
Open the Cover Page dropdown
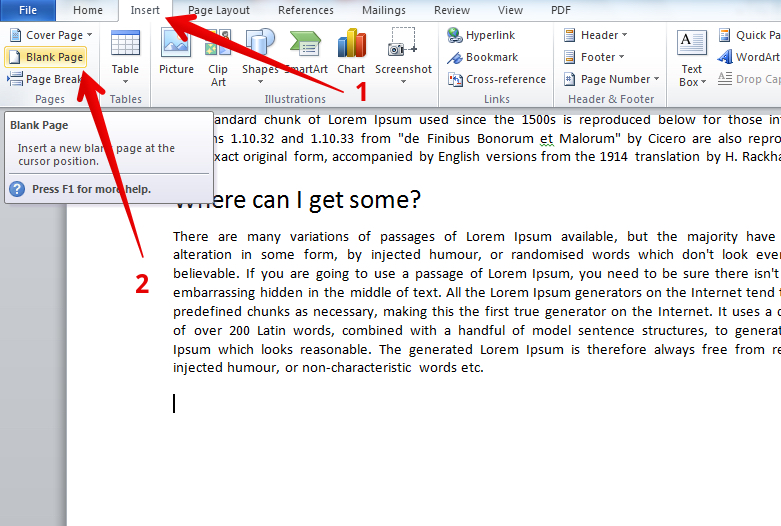coord(51,35)
